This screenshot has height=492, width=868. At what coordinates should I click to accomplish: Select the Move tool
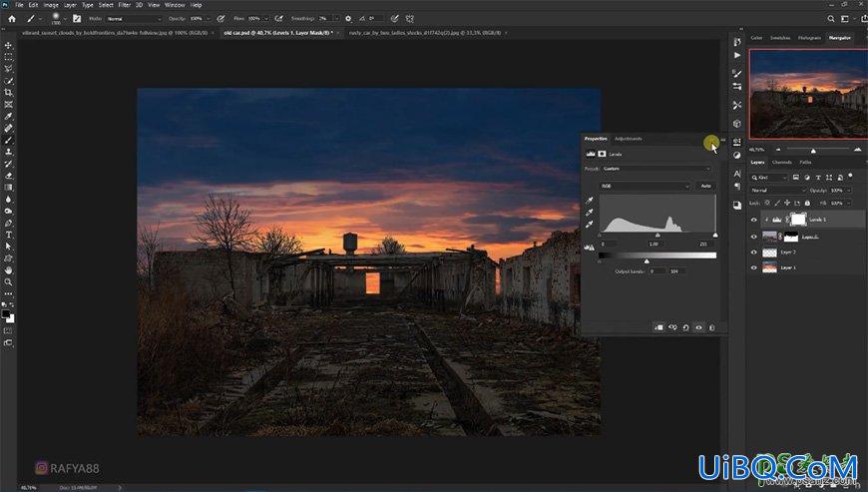click(x=8, y=45)
